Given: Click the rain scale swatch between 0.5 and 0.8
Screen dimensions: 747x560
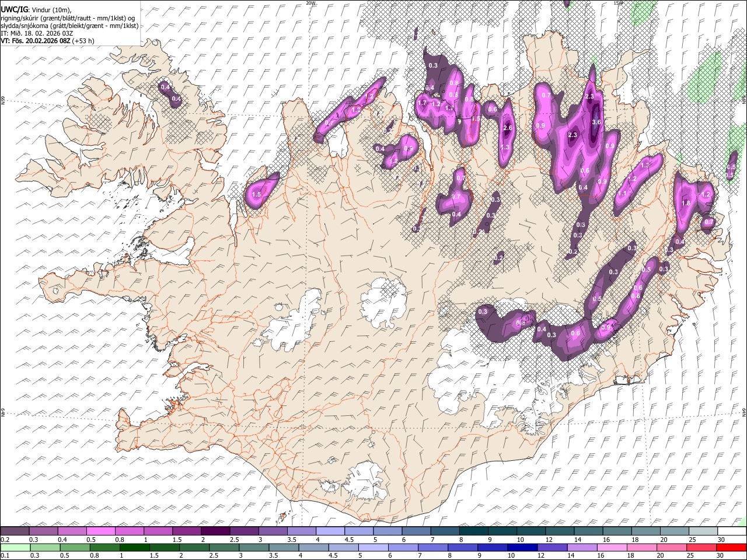Looking at the screenshot, I should [75, 547].
